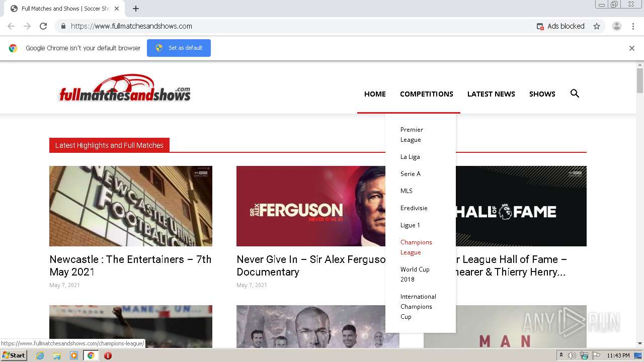
Task: Click May 7, 2021 date under Never Give In
Action: (x=252, y=285)
